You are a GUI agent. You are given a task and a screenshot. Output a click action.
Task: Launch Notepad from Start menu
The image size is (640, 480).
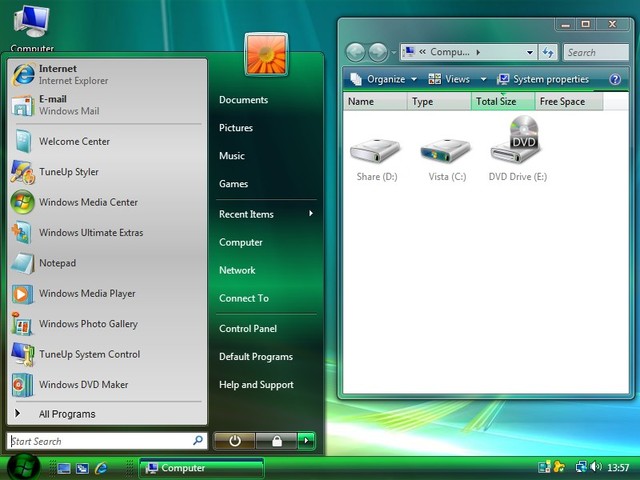coord(107,263)
